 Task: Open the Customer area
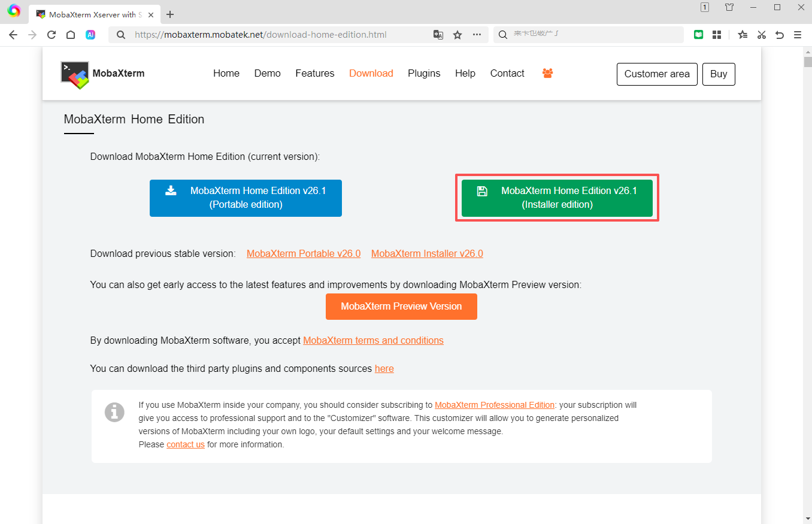click(657, 74)
